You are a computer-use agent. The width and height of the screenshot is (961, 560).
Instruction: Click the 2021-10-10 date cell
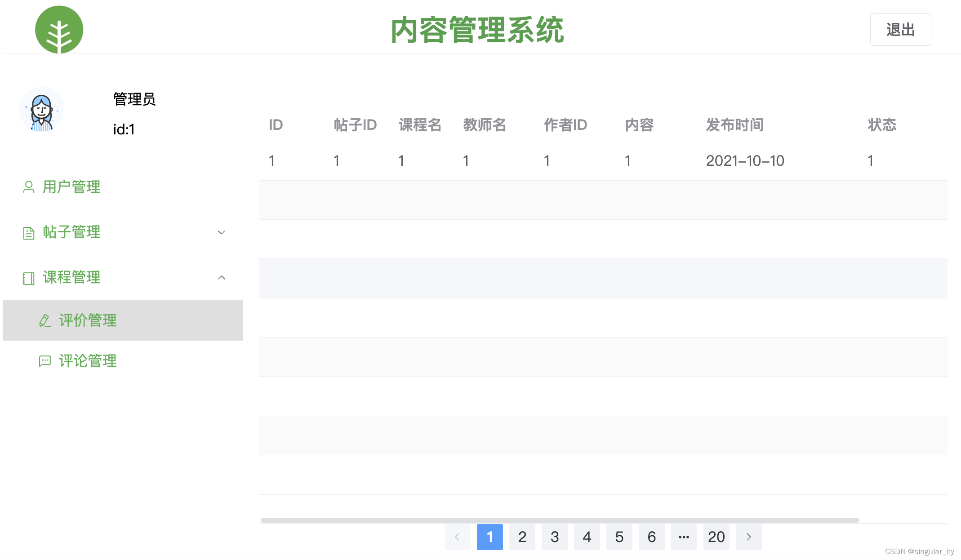pos(745,160)
